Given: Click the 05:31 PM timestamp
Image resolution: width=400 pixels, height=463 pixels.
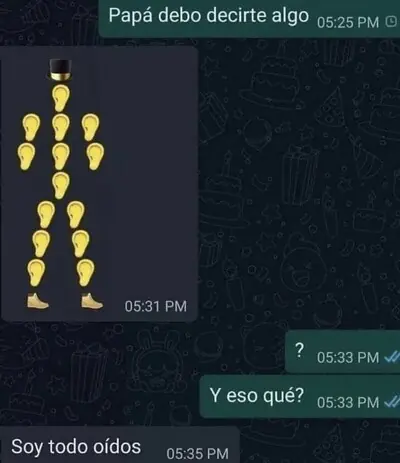Looking at the screenshot, I should (x=156, y=306).
